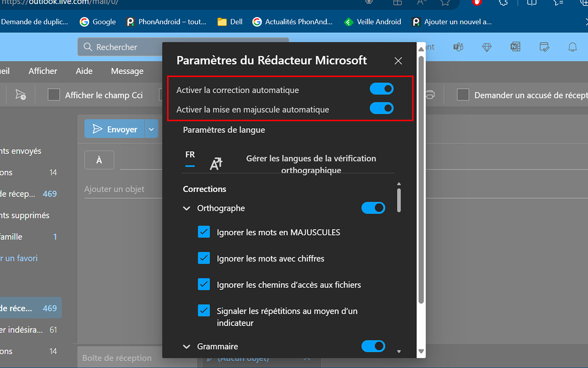Image resolution: width=588 pixels, height=368 pixels.
Task: Open the famille folder with 1 item
Action: click(28, 237)
